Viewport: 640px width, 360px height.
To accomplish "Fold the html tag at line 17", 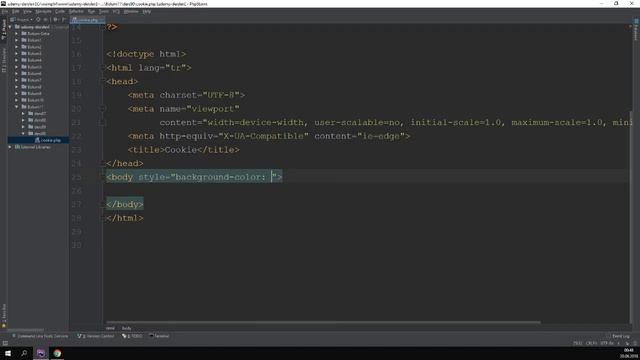I will 103,68.
